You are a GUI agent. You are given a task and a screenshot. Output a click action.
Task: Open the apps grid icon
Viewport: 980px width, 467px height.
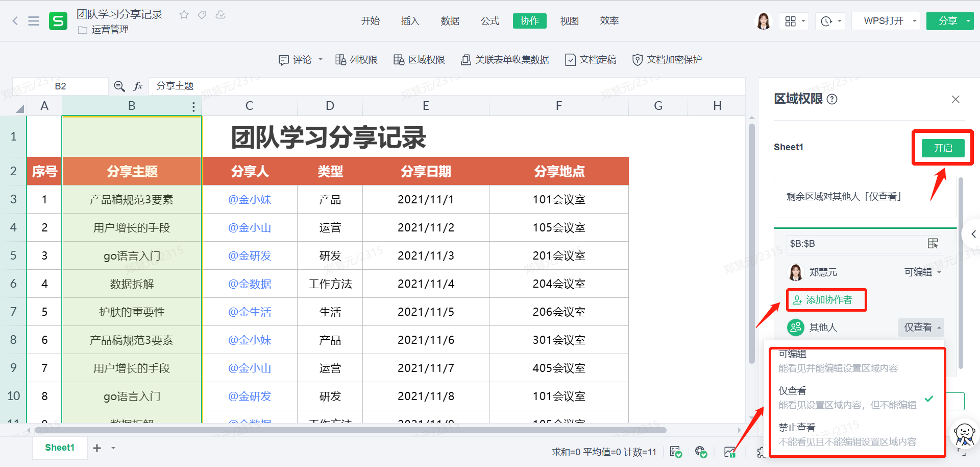coord(790,21)
